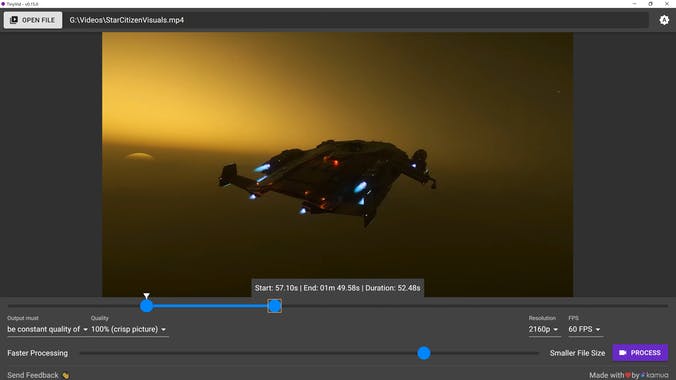Click the Start/End/Duration tooltip text

pos(338,288)
